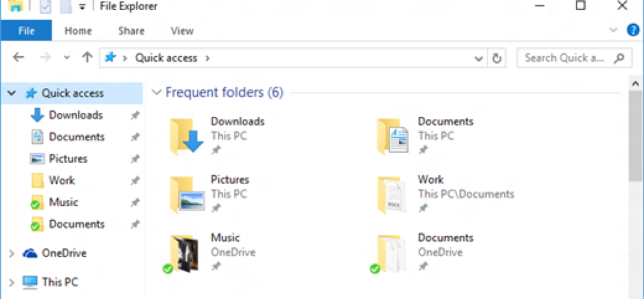Image resolution: width=644 pixels, height=299 pixels.
Task: Expand the This PC tree node
Action: point(11,282)
